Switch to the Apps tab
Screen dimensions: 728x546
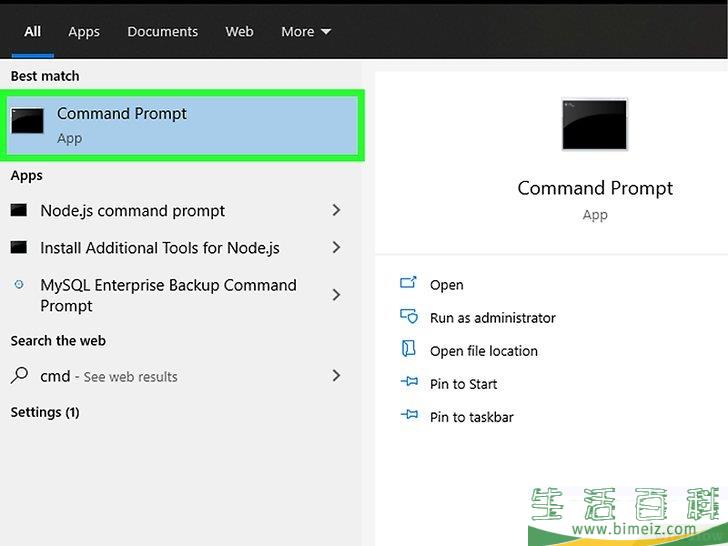[84, 32]
